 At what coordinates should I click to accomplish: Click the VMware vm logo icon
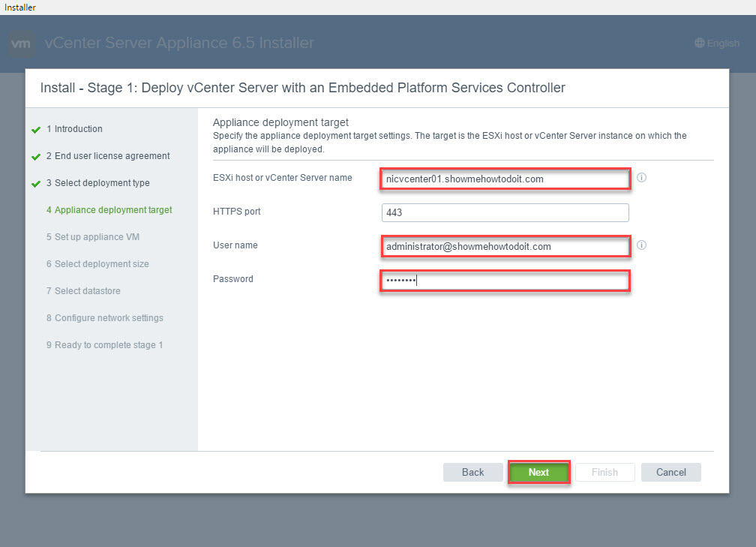[x=22, y=44]
